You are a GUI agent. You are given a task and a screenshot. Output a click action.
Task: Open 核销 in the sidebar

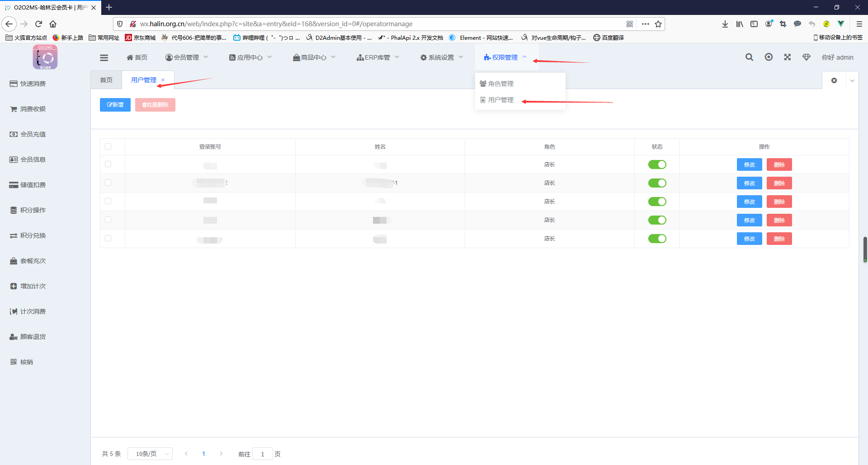22,362
